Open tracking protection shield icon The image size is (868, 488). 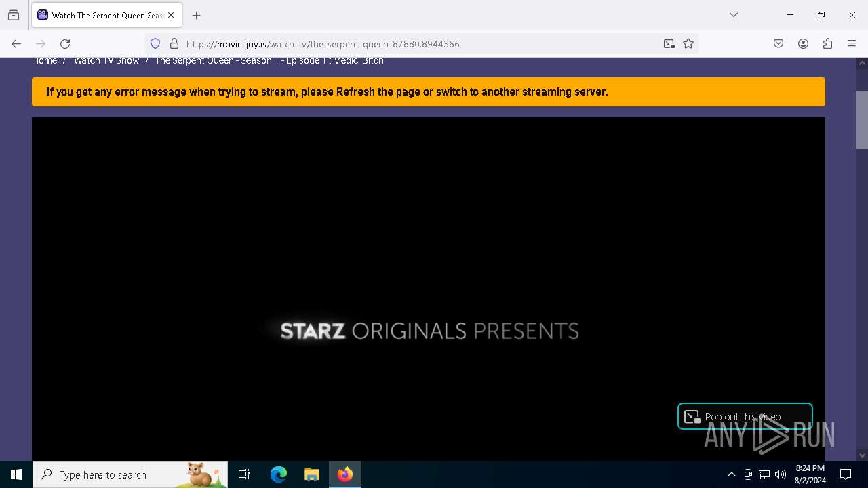coord(155,43)
